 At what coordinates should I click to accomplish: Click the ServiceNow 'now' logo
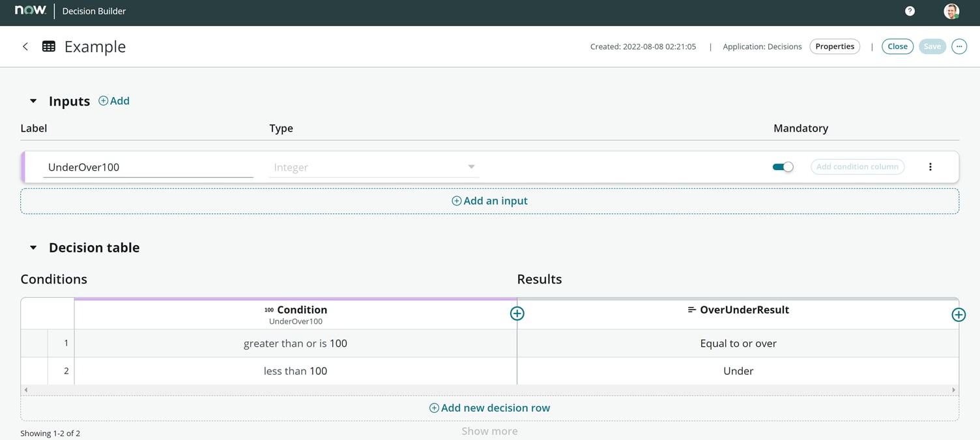point(30,10)
